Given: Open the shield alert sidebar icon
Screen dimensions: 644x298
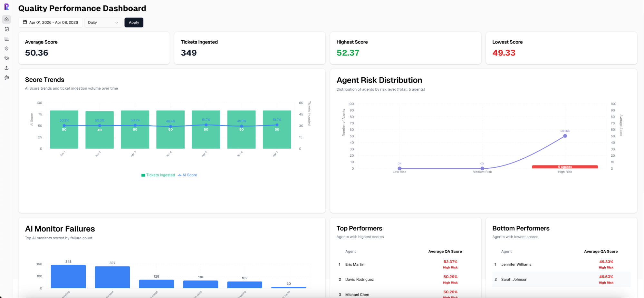Looking at the screenshot, I should tap(6, 48).
